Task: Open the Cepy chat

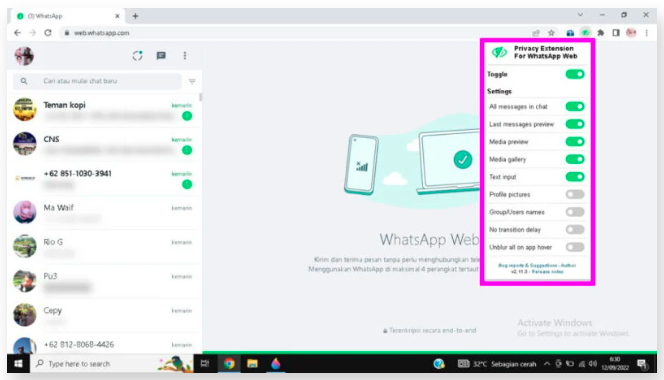Action: point(104,315)
